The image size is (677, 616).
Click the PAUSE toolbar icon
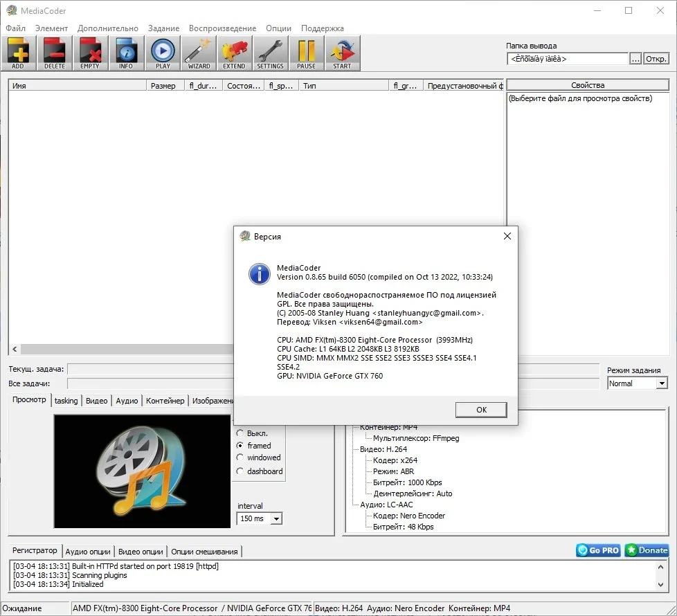(306, 53)
